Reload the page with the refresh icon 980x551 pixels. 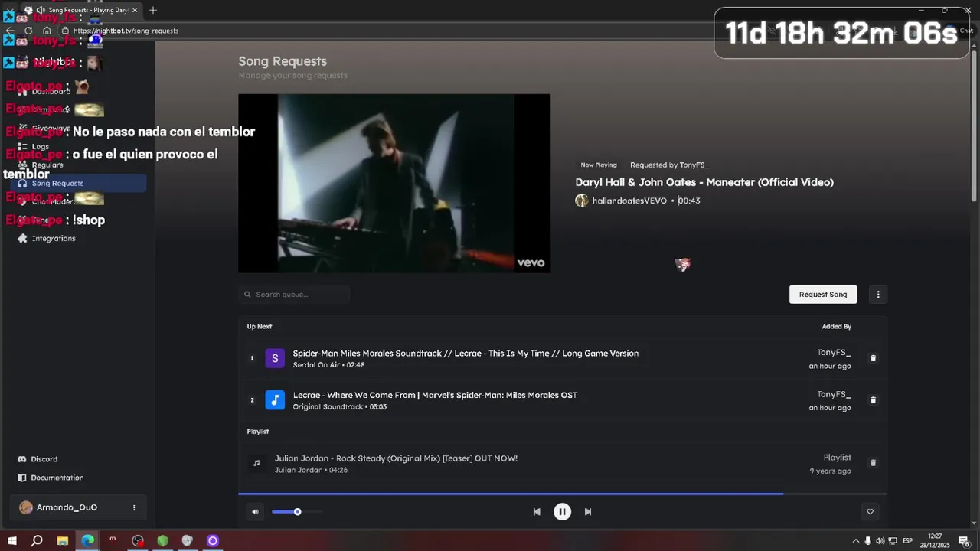pos(28,31)
